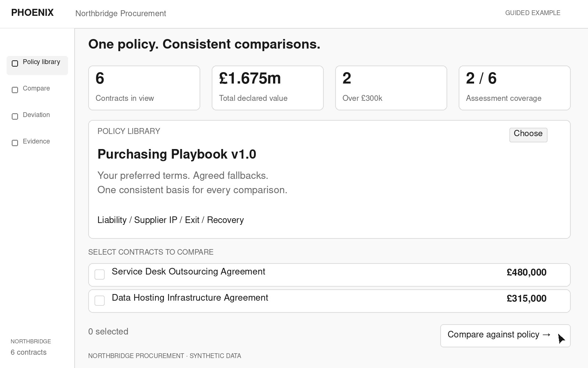Click the GUIDED EXAMPLE label

tap(533, 13)
